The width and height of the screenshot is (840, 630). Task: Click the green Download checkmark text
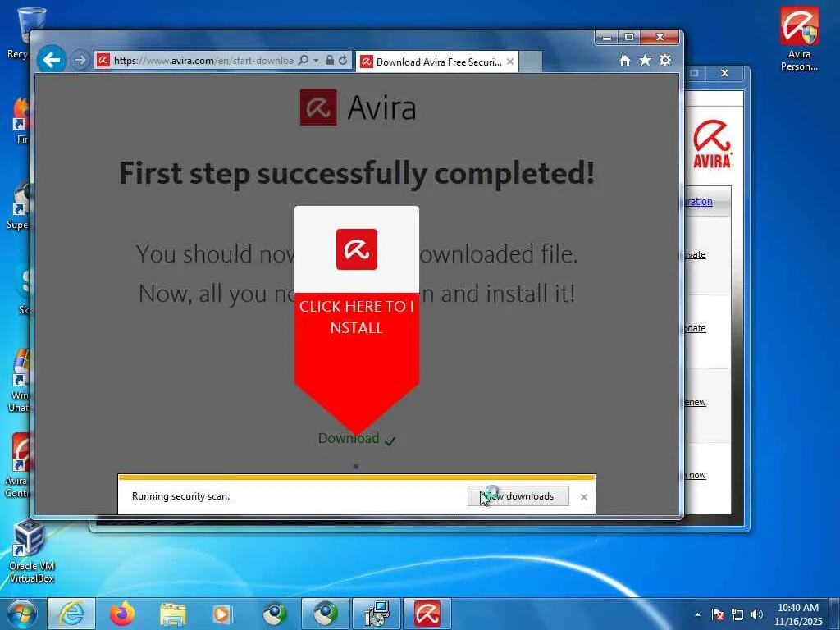pos(357,439)
